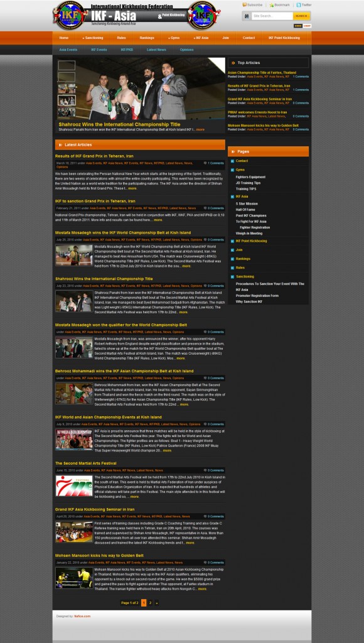Open the Gyms dropdown menu

pos(174,38)
